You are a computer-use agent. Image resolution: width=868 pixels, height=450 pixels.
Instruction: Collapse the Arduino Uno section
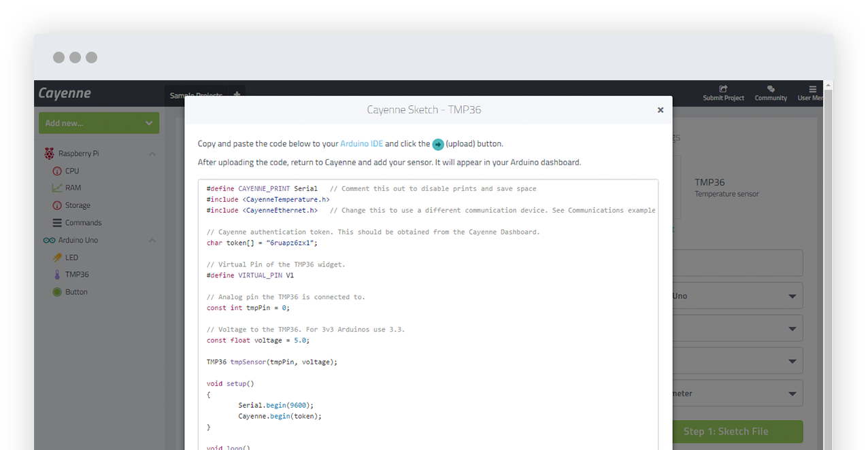tap(152, 241)
